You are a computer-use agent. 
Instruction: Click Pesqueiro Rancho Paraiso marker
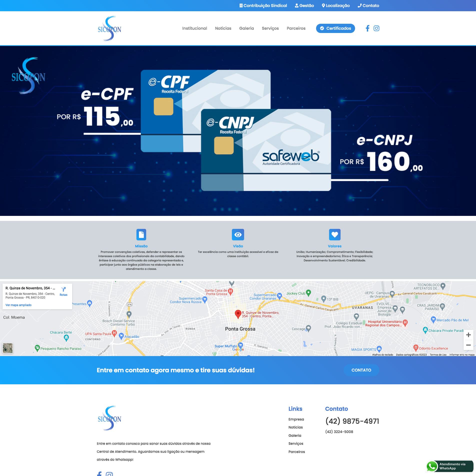[x=37, y=348]
